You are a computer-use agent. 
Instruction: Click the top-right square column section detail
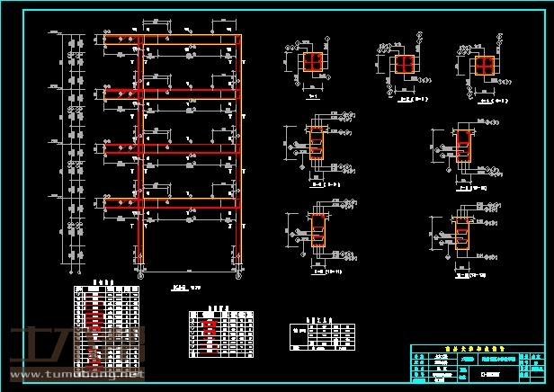click(x=483, y=67)
